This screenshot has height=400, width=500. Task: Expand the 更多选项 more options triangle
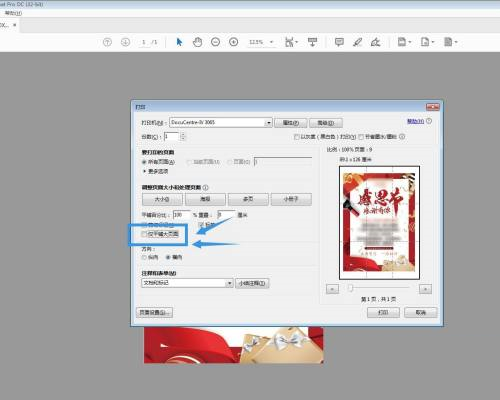tap(144, 171)
